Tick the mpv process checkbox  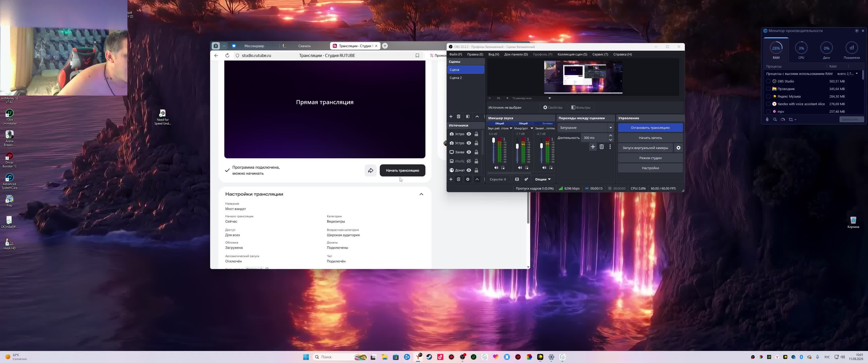click(x=768, y=111)
